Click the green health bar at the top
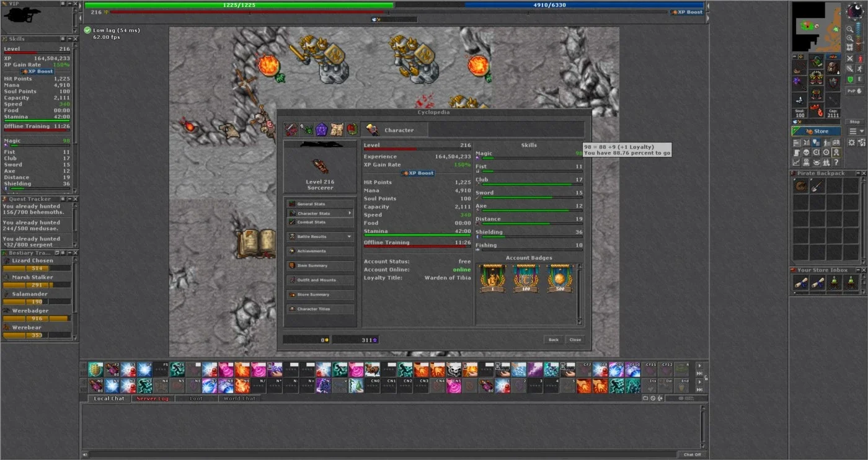Viewport: 868px width, 460px height. (239, 5)
